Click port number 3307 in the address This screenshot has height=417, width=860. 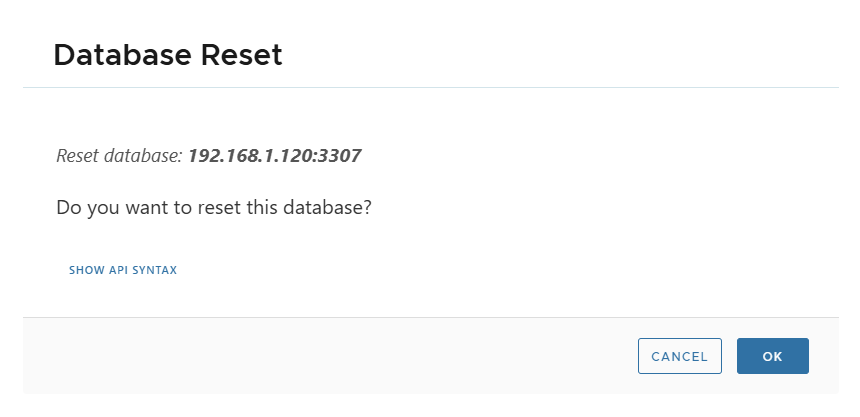339,156
